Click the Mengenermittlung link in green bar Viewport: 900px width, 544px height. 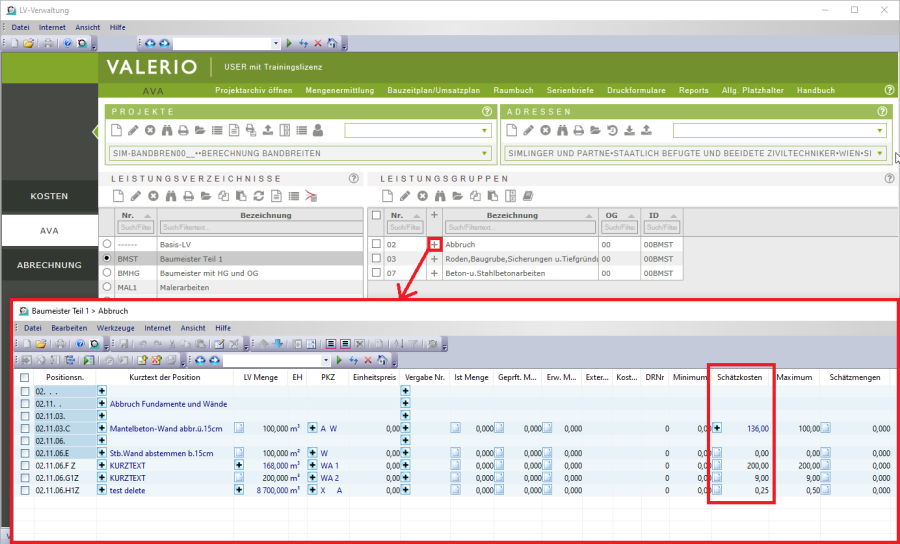pyautogui.click(x=339, y=90)
